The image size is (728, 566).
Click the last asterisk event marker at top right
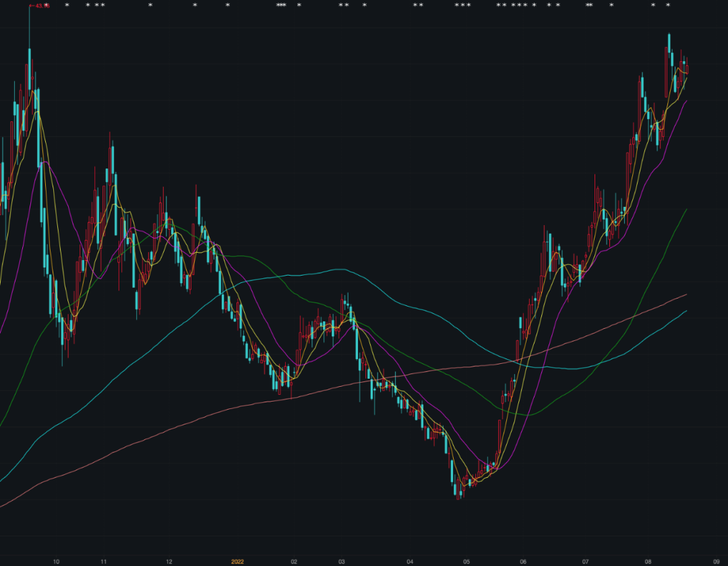(668, 5)
